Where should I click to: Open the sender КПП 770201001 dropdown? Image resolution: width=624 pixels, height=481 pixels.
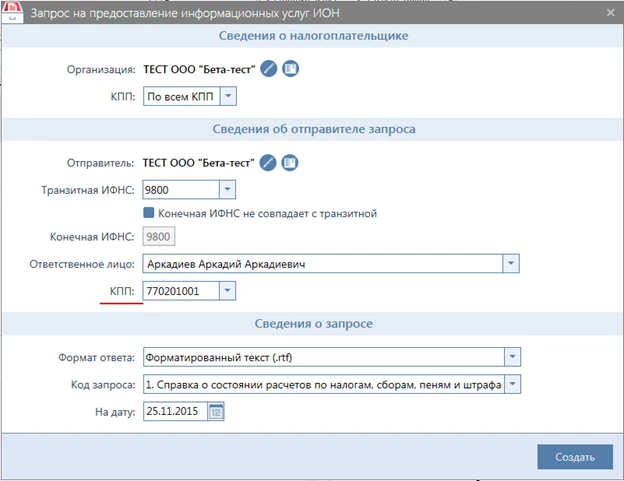[x=227, y=291]
